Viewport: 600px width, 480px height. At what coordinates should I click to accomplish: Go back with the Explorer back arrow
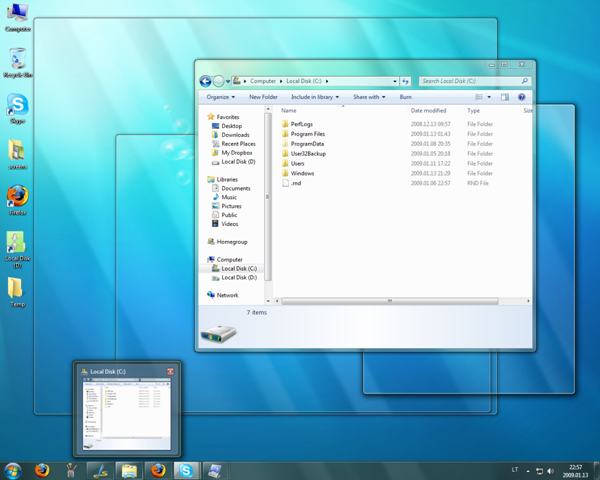point(205,81)
